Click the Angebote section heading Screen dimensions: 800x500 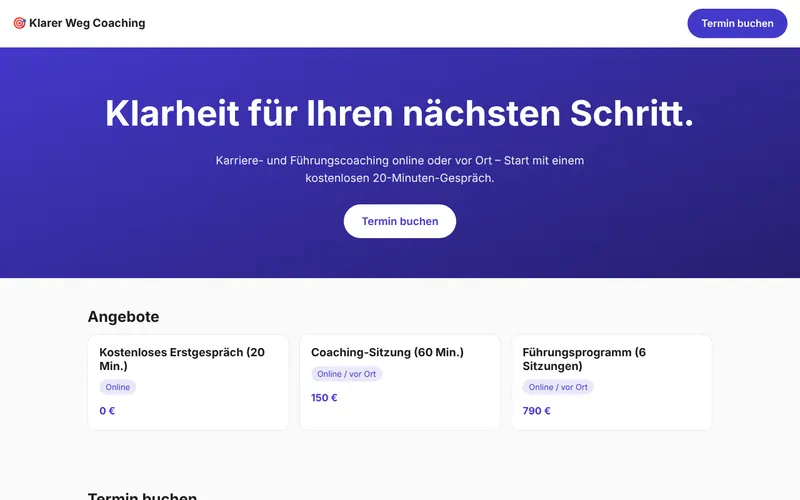pos(123,316)
